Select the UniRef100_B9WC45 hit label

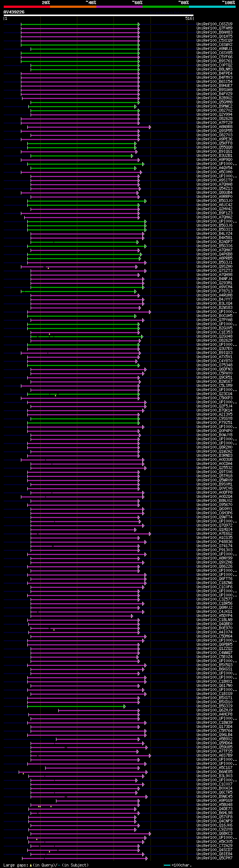pyautogui.click(x=214, y=797)
